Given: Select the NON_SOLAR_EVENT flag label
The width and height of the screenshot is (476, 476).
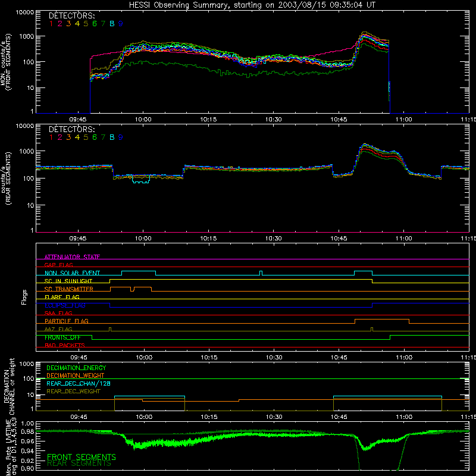Looking at the screenshot, I should pyautogui.click(x=72, y=273).
